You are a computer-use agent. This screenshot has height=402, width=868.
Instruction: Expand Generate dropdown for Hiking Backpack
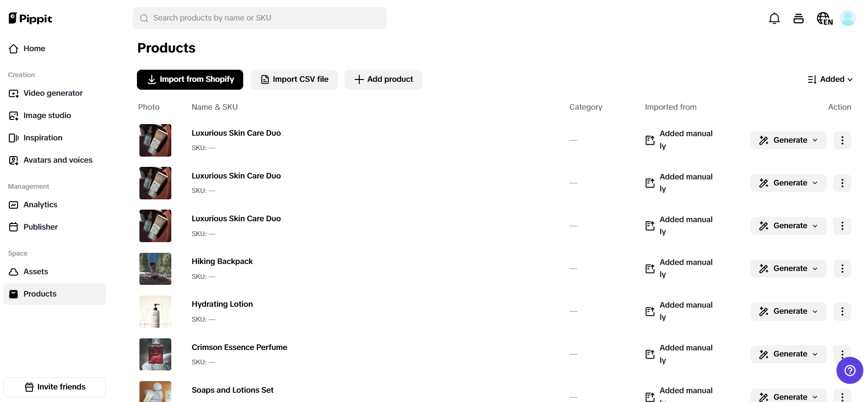tap(788, 269)
